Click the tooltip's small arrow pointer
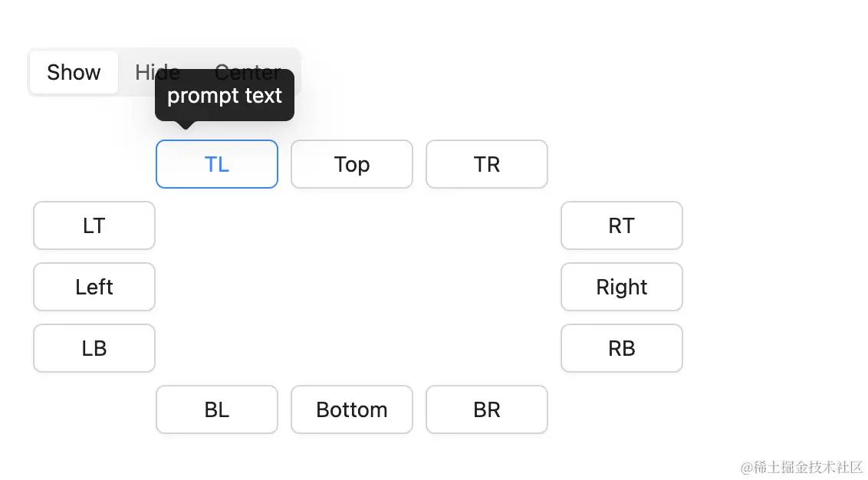This screenshot has height=480, width=868. coord(186,125)
